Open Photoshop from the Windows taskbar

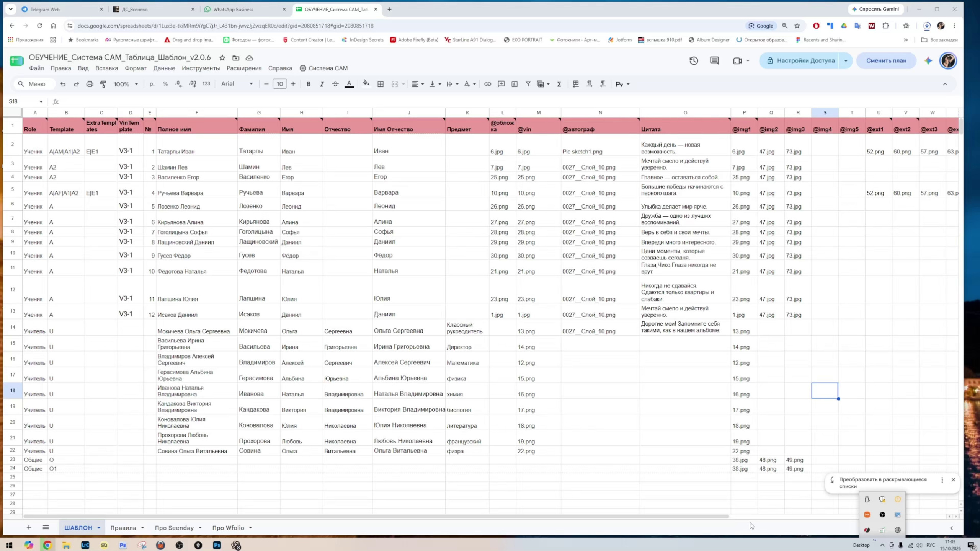click(217, 545)
